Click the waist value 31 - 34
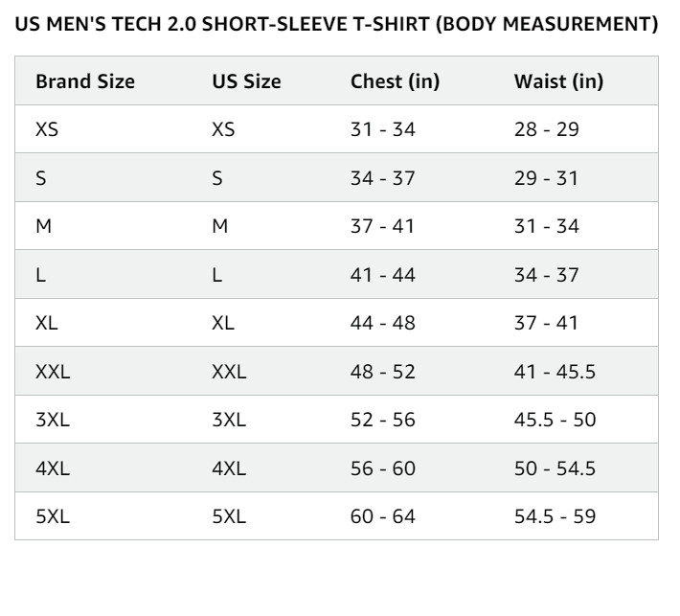 547,226
